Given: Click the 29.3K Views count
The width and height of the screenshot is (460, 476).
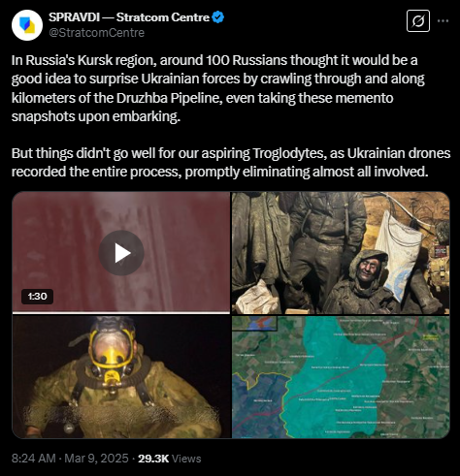Looking at the screenshot, I should click(170, 459).
